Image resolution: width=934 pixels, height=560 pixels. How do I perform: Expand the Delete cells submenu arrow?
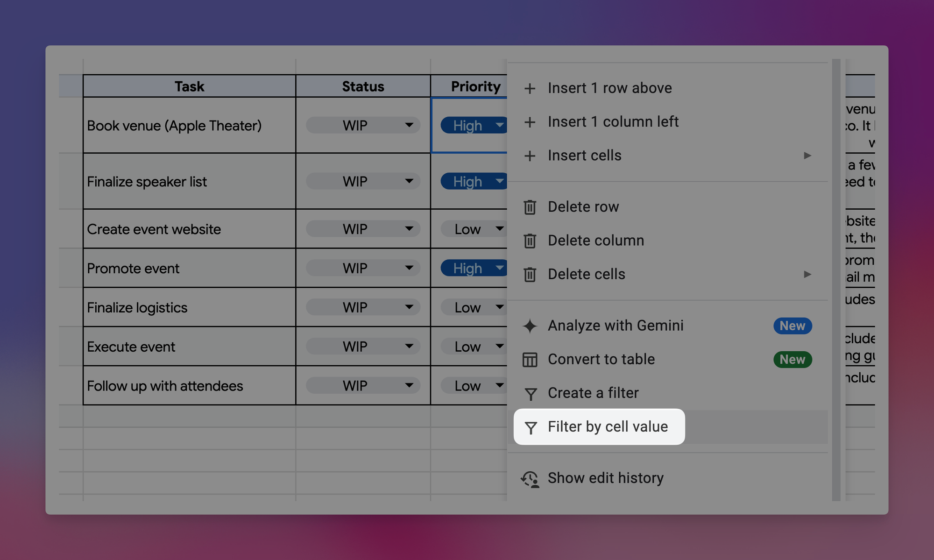807,274
